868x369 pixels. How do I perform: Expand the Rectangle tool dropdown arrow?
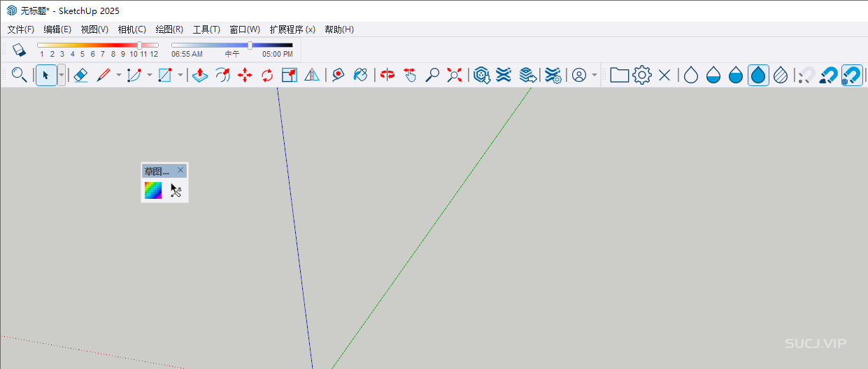[x=180, y=75]
